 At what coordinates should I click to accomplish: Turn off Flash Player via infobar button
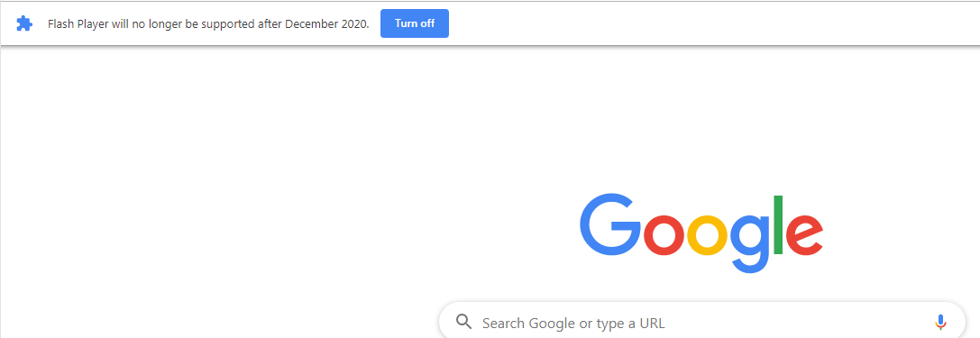(415, 23)
